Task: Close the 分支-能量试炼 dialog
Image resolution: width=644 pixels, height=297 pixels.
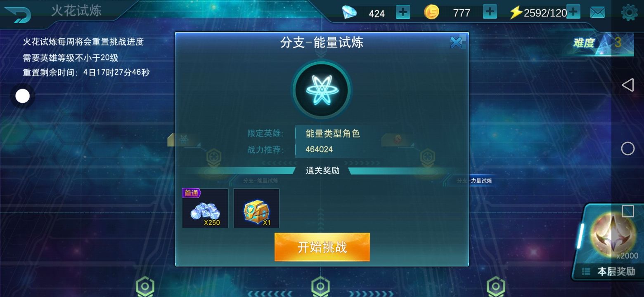Action: pyautogui.click(x=457, y=42)
